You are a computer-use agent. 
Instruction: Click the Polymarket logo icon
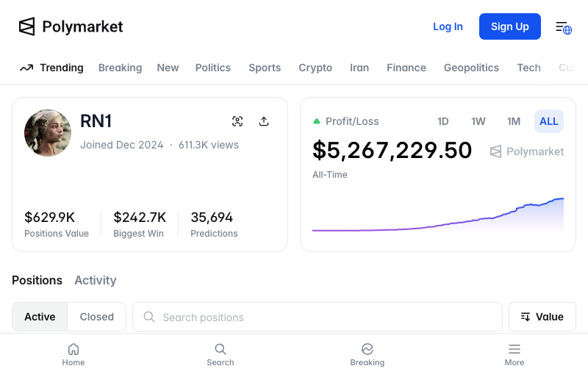click(27, 26)
